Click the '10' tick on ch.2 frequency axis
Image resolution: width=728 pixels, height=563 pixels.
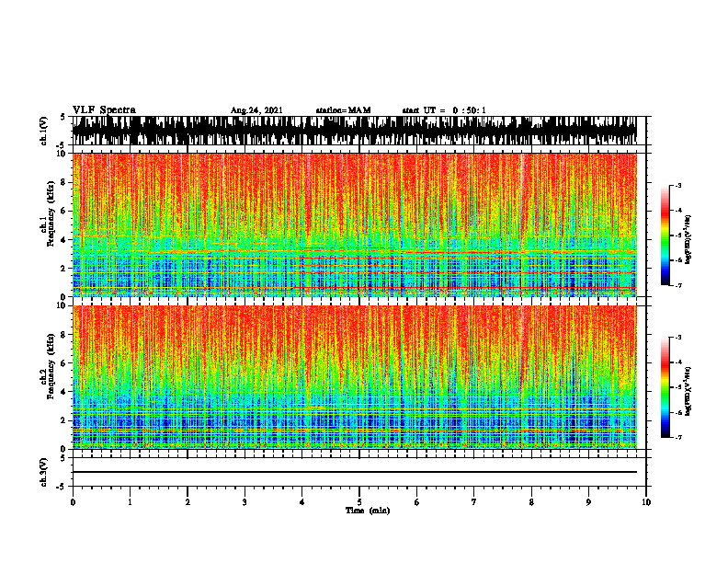click(63, 305)
